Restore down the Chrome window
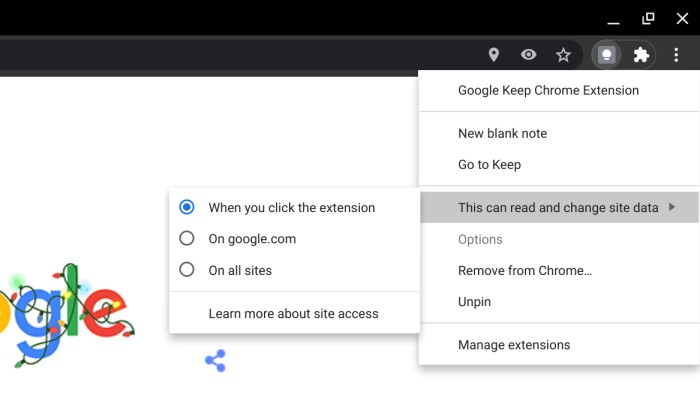Screen dimensions: 700x393 648,19
